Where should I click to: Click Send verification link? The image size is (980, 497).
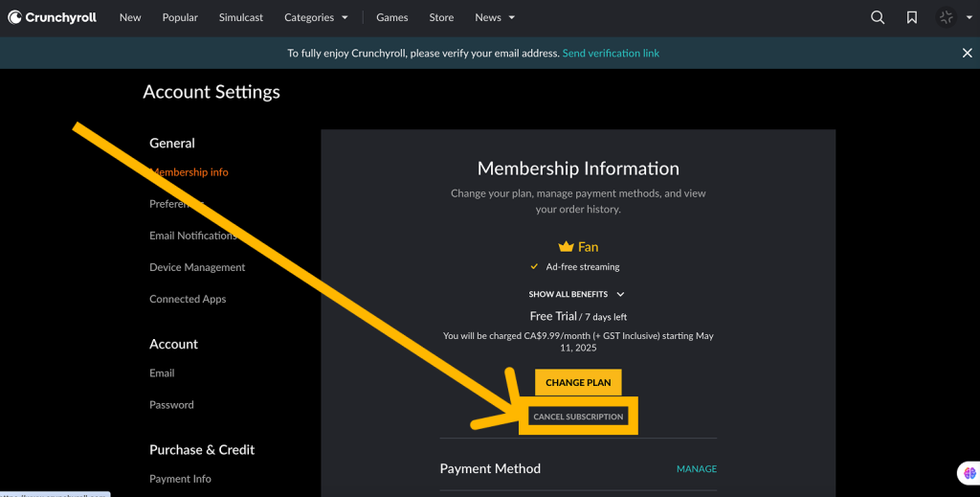pyautogui.click(x=611, y=53)
